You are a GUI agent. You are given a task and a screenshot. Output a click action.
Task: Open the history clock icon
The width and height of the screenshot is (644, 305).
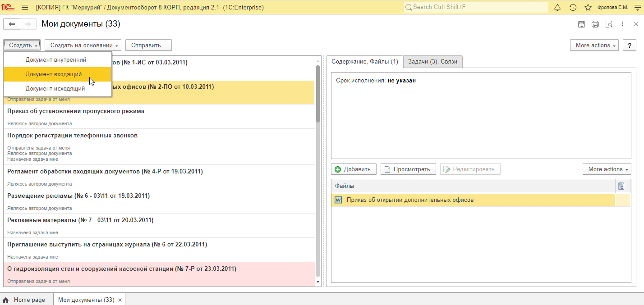click(573, 7)
